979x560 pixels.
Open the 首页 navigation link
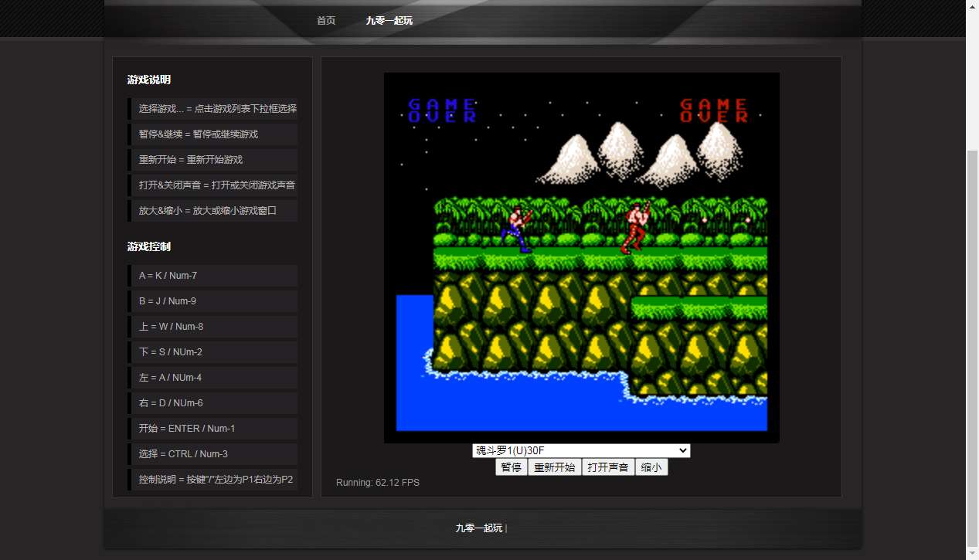[326, 21]
